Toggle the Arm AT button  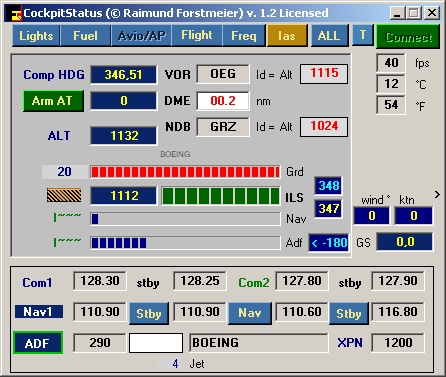pos(53,101)
